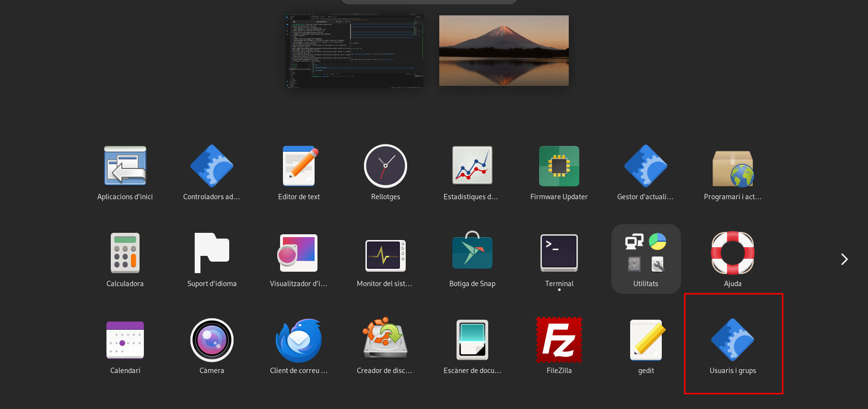Viewport: 868px width, 409px height.
Task: Expand the Utilitats app folder
Action: pyautogui.click(x=646, y=258)
